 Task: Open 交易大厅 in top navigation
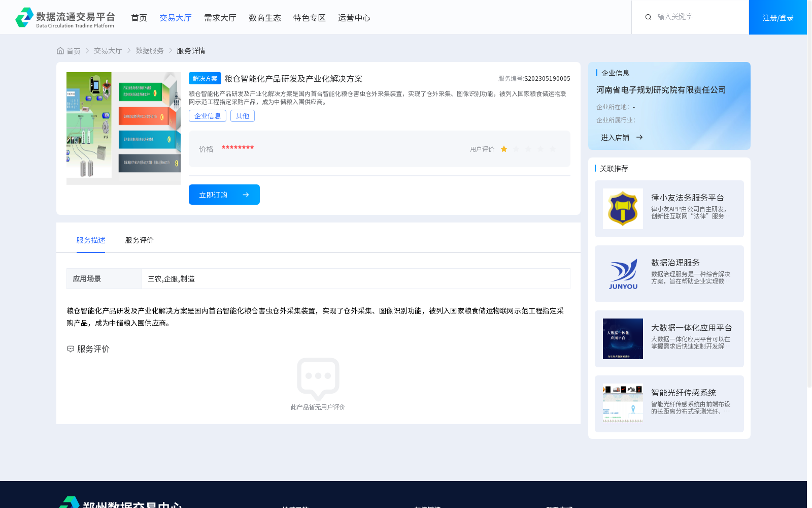tap(176, 18)
